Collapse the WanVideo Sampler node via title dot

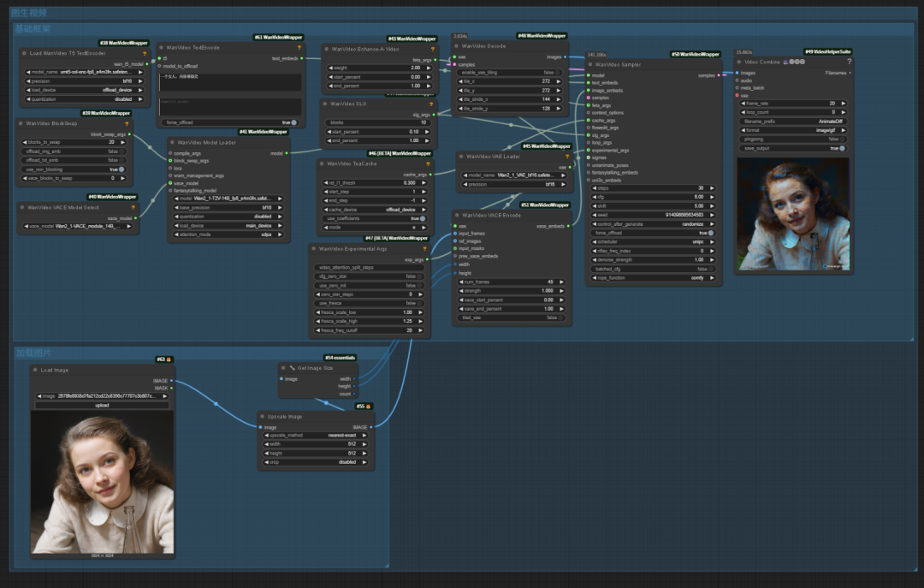click(x=589, y=64)
